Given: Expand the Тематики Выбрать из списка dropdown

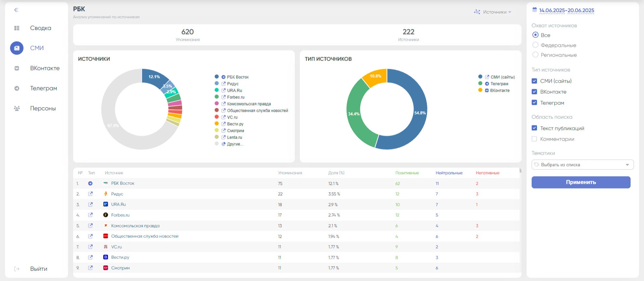Looking at the screenshot, I should [582, 165].
